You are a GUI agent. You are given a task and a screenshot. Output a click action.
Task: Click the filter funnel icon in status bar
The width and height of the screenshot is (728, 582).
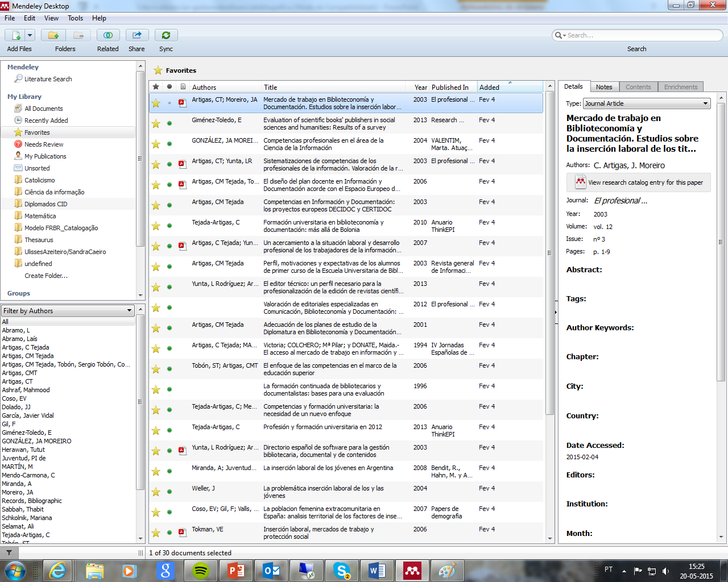click(x=9, y=552)
